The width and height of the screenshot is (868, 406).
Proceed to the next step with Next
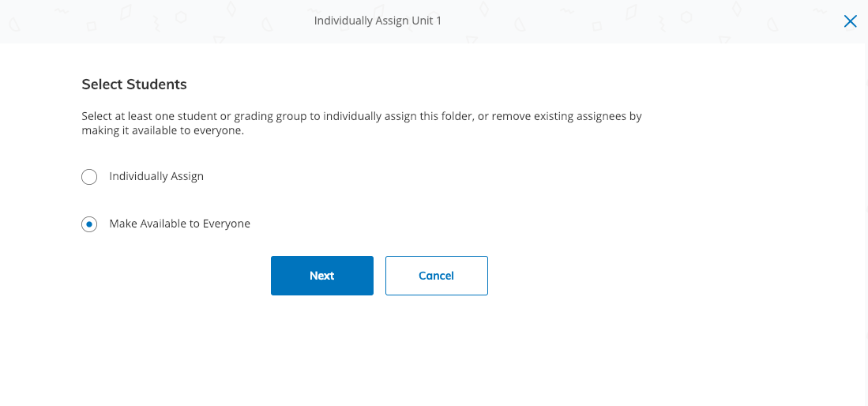321,276
